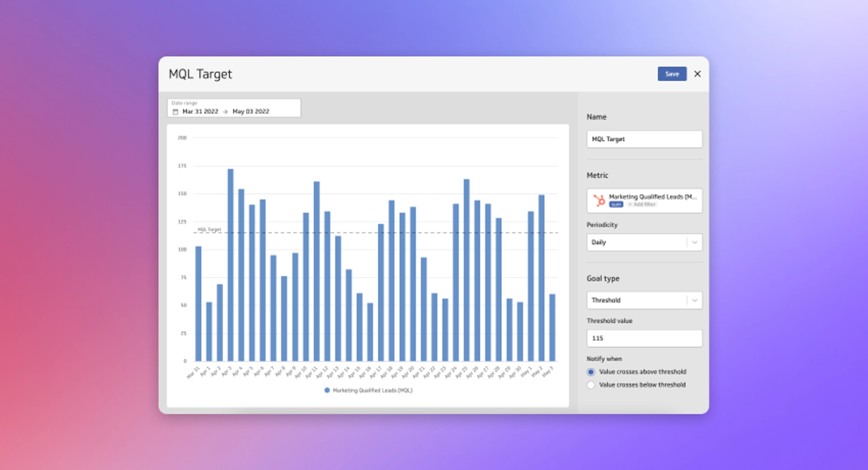Edit the Name field MQL Target
Viewport: 868px width, 470px height.
coord(644,139)
